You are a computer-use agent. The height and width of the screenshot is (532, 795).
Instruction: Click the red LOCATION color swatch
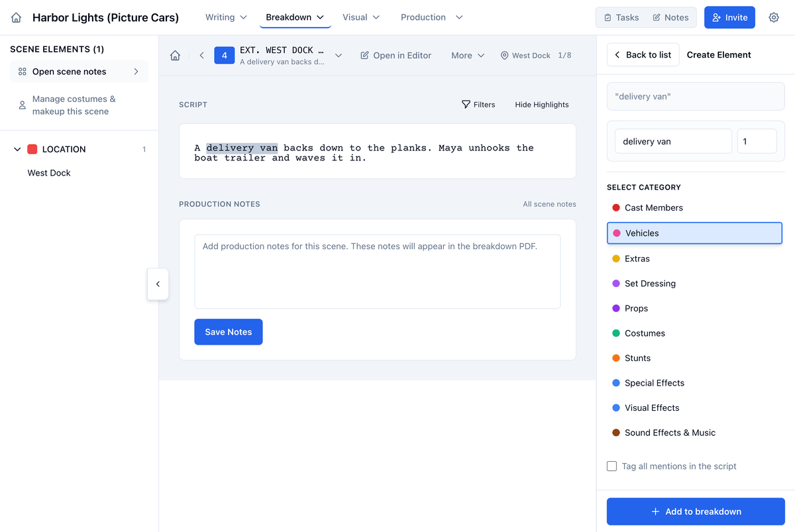click(32, 150)
